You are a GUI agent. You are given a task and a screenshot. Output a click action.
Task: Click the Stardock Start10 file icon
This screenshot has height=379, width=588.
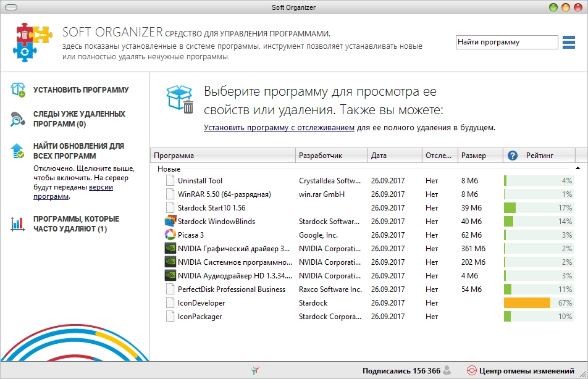pos(170,207)
